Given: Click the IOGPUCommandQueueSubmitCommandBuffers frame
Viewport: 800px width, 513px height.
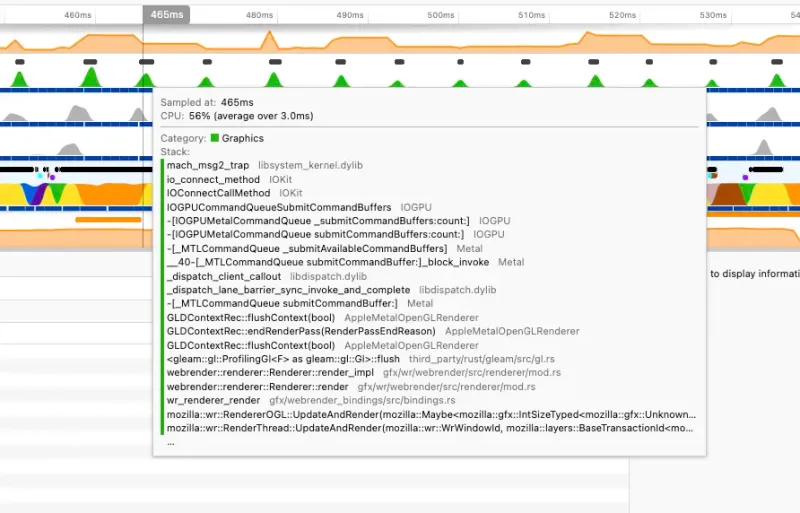Looking at the screenshot, I should pos(279,207).
